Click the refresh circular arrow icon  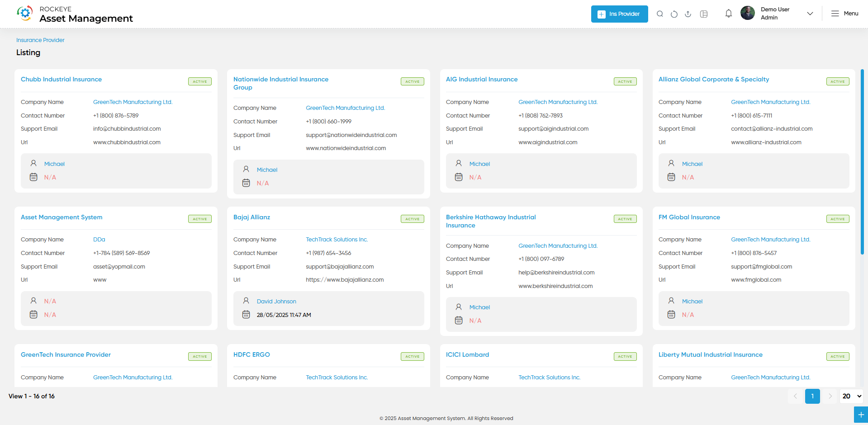coord(674,14)
